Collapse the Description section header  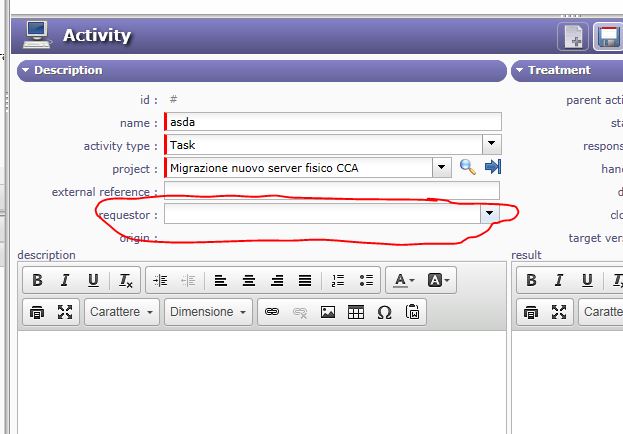click(26, 71)
